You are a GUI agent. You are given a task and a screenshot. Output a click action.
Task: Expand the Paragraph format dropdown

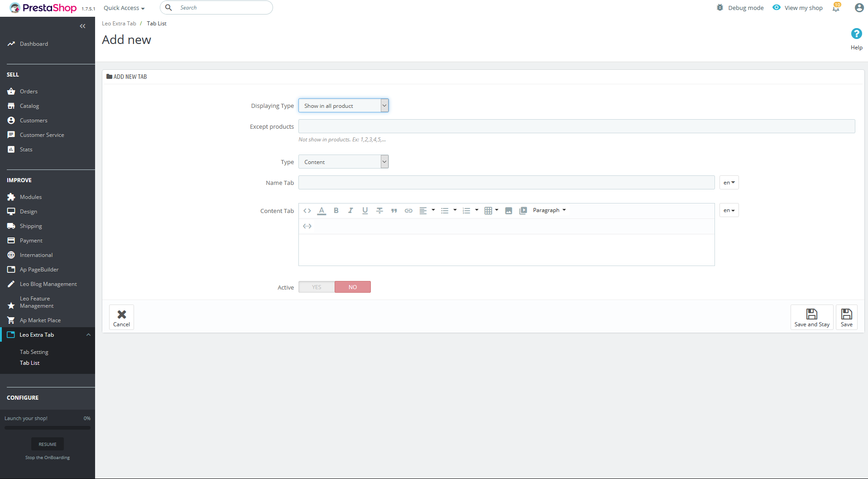[x=549, y=210]
